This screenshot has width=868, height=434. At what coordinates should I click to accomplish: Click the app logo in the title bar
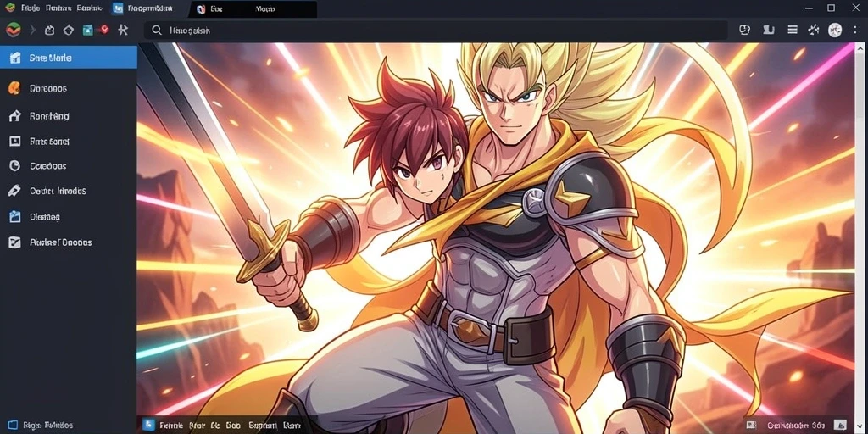click(x=9, y=8)
